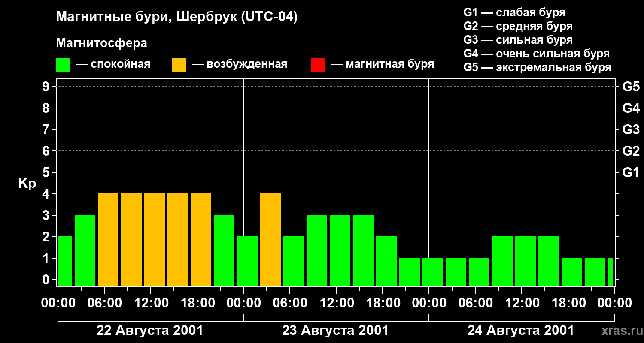Click the '24 Августа 2001' date label
Screen dimensions: 644x343
[x=521, y=331]
